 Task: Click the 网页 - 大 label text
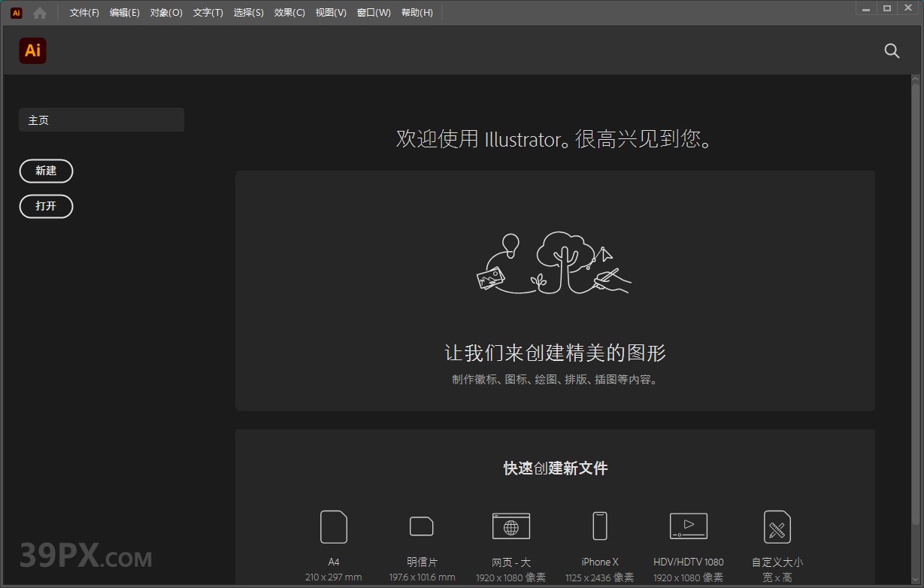[511, 562]
